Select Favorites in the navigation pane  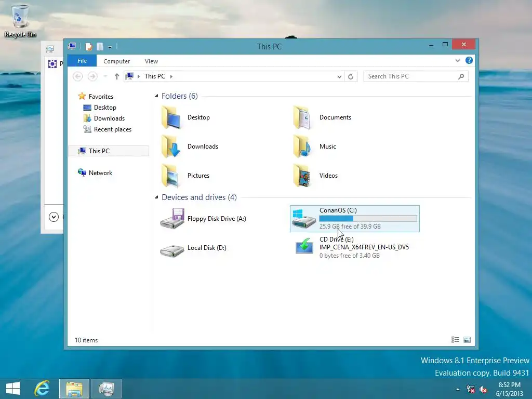[96, 96]
